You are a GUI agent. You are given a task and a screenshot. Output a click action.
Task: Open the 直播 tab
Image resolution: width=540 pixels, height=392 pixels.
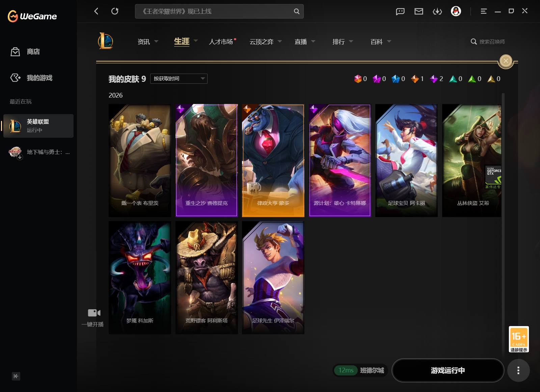click(x=301, y=42)
